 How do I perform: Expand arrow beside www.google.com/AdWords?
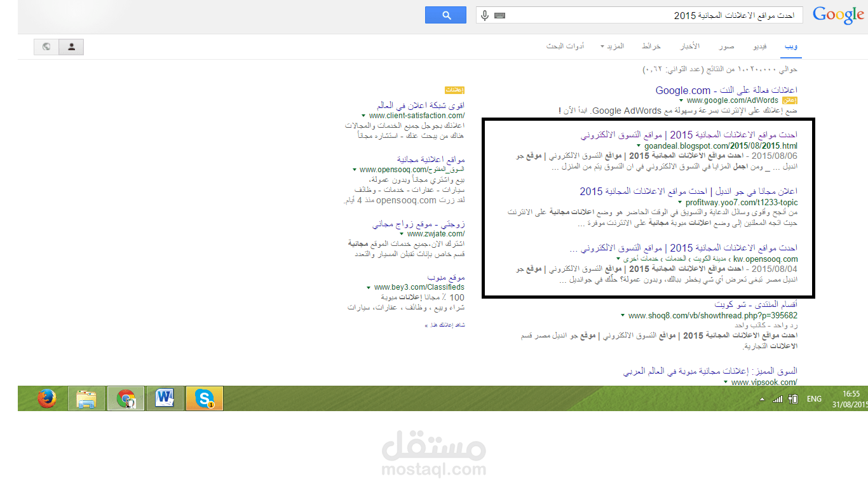681,100
